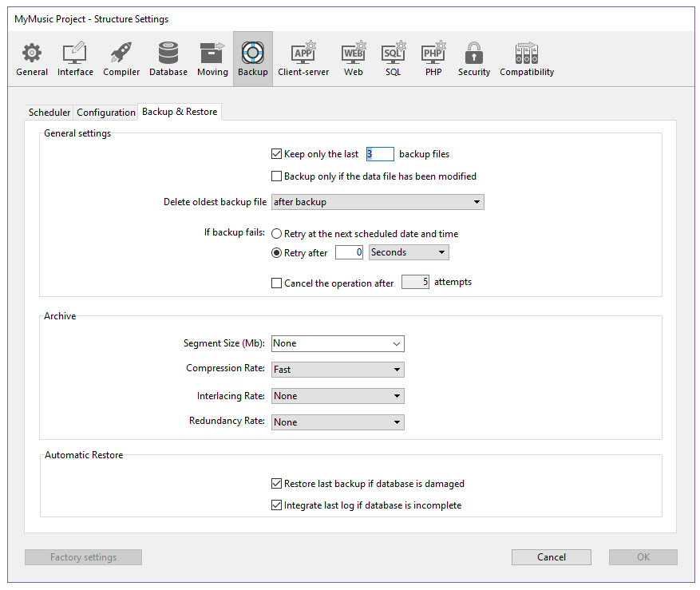
Task: Switch to the Configuration tab
Action: point(106,113)
